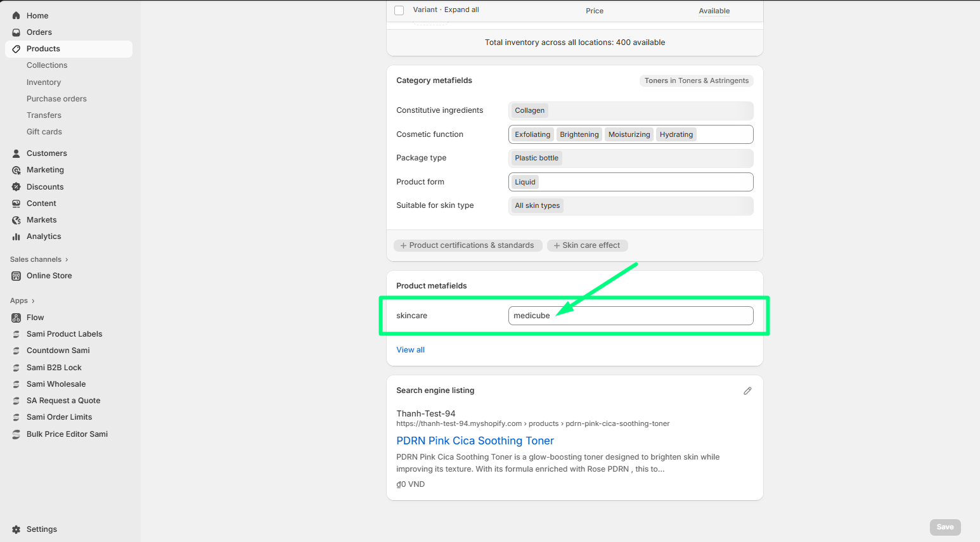Go to Inventory submenu item
Image resolution: width=980 pixels, height=542 pixels.
click(x=44, y=82)
